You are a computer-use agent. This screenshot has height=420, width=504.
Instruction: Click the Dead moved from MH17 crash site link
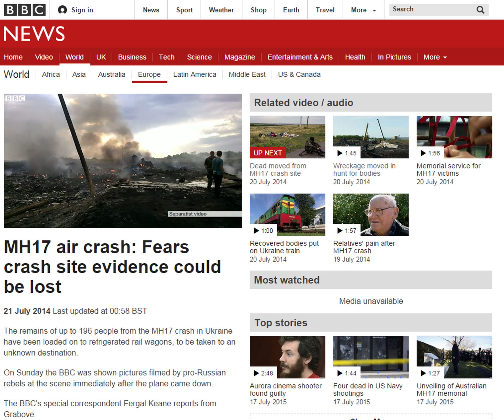click(278, 170)
